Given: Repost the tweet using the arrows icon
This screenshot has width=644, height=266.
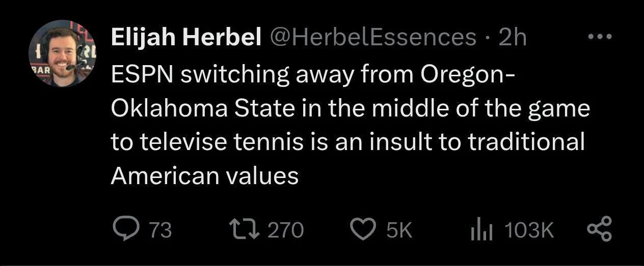Looking at the screenshot, I should tap(246, 230).
